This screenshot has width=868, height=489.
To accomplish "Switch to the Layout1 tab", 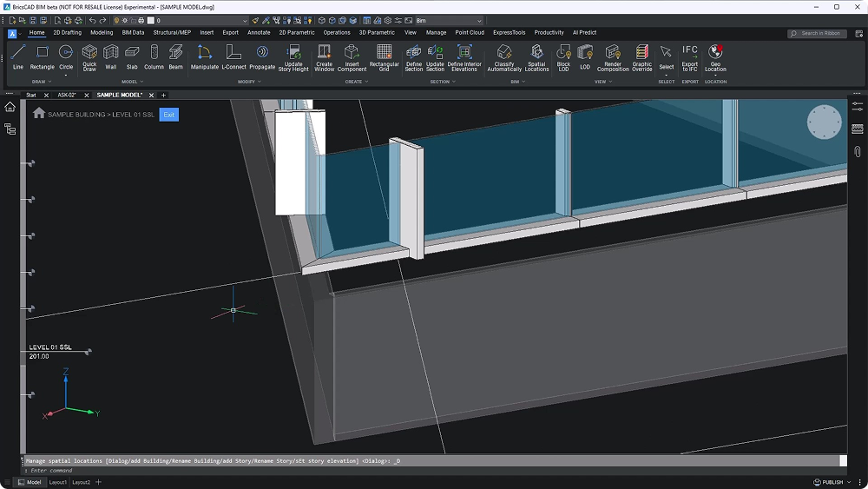I will [x=58, y=482].
